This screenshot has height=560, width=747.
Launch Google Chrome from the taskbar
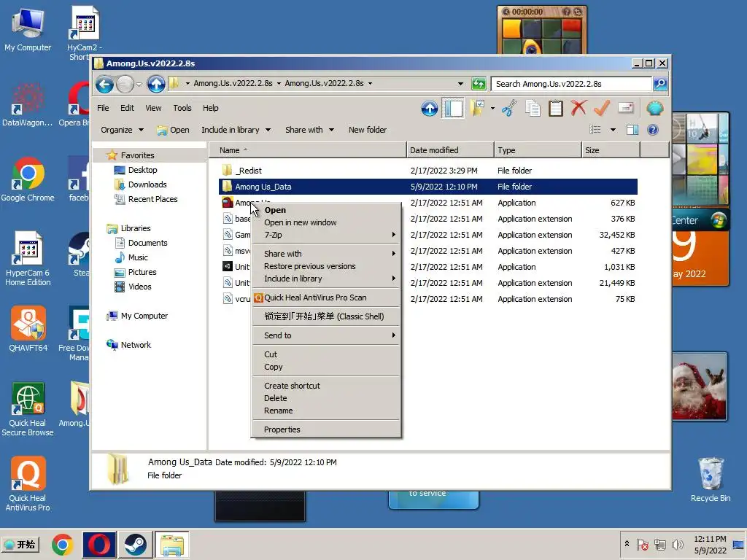click(63, 545)
